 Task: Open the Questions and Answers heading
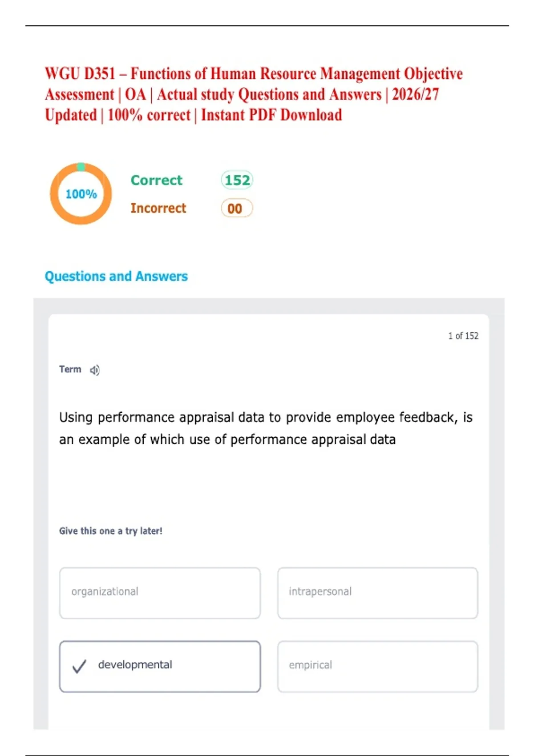tap(116, 276)
